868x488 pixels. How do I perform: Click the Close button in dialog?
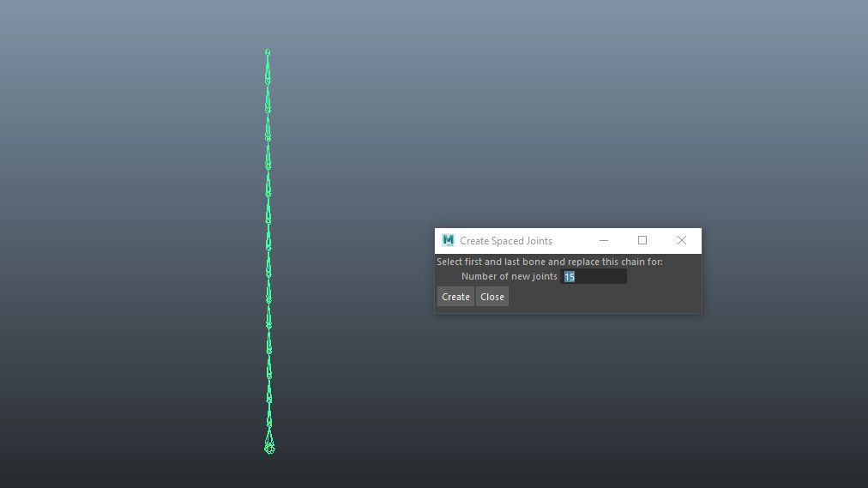(x=492, y=297)
